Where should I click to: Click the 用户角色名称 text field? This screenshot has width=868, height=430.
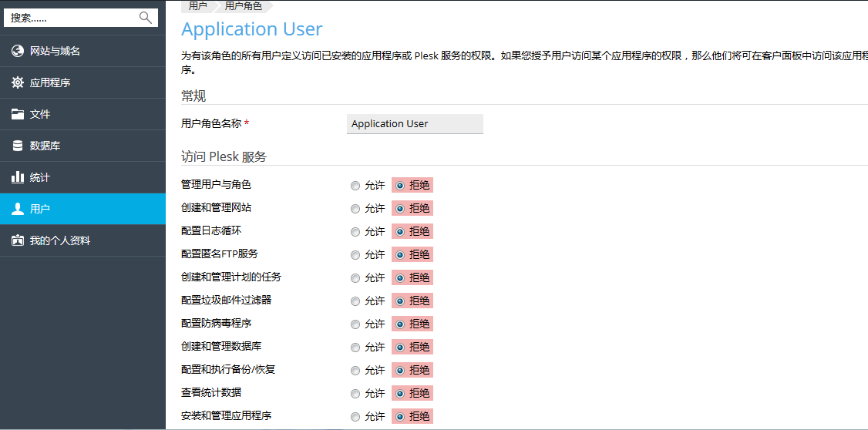415,124
